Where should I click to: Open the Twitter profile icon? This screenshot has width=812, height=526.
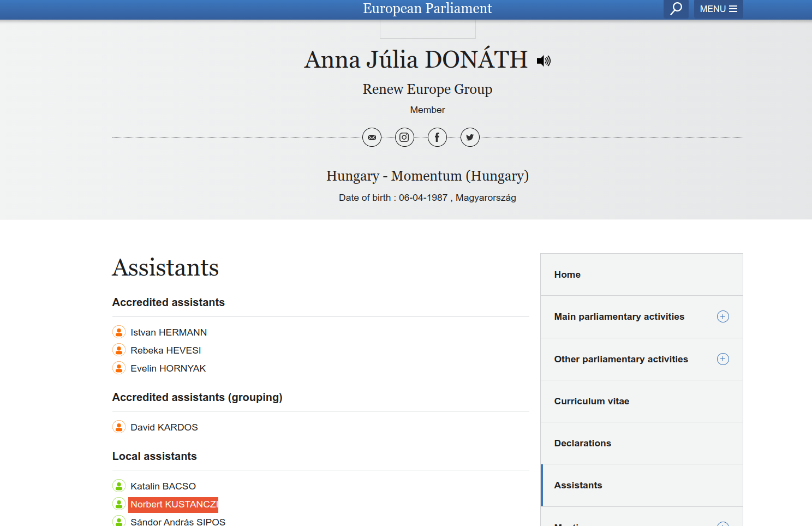[x=470, y=138]
